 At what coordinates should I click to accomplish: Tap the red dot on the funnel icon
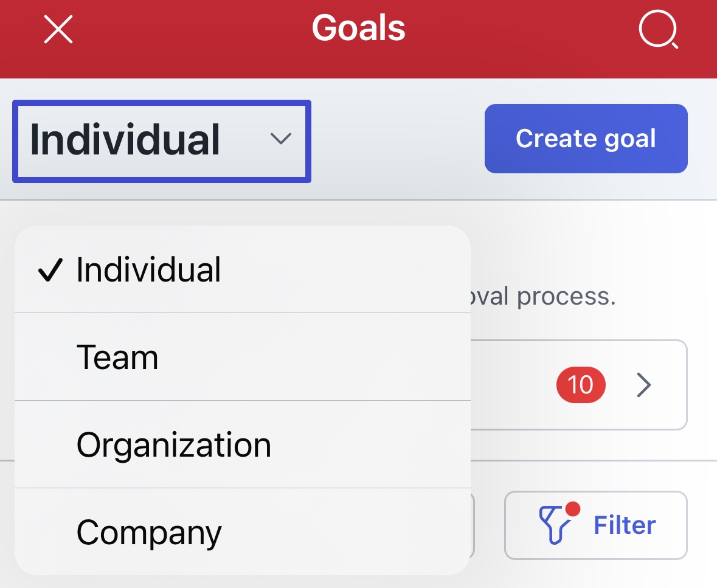pos(572,508)
